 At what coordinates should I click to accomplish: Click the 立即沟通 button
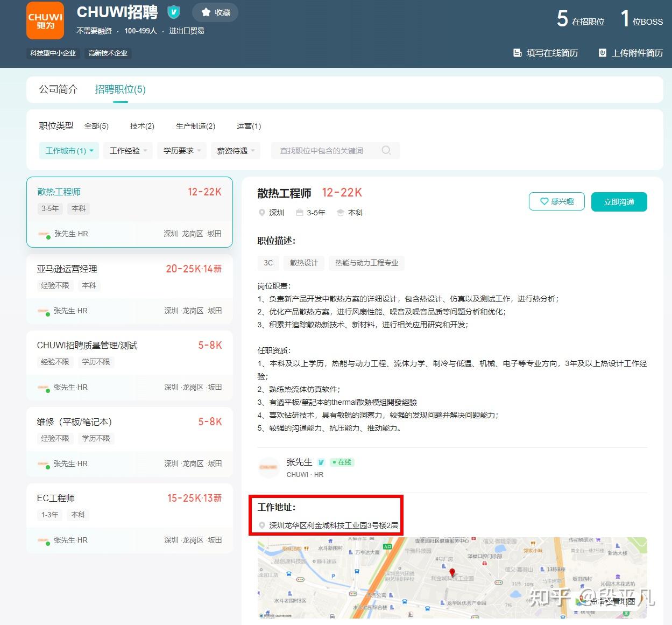pyautogui.click(x=619, y=201)
